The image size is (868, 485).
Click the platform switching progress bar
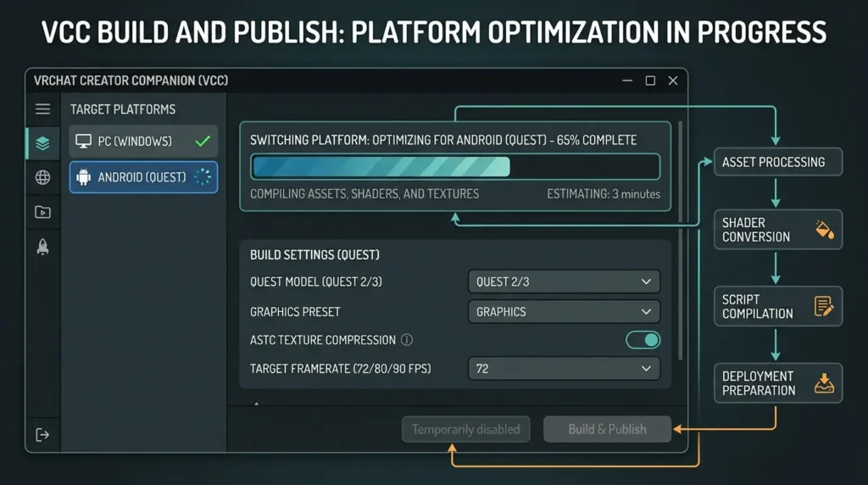pos(455,167)
